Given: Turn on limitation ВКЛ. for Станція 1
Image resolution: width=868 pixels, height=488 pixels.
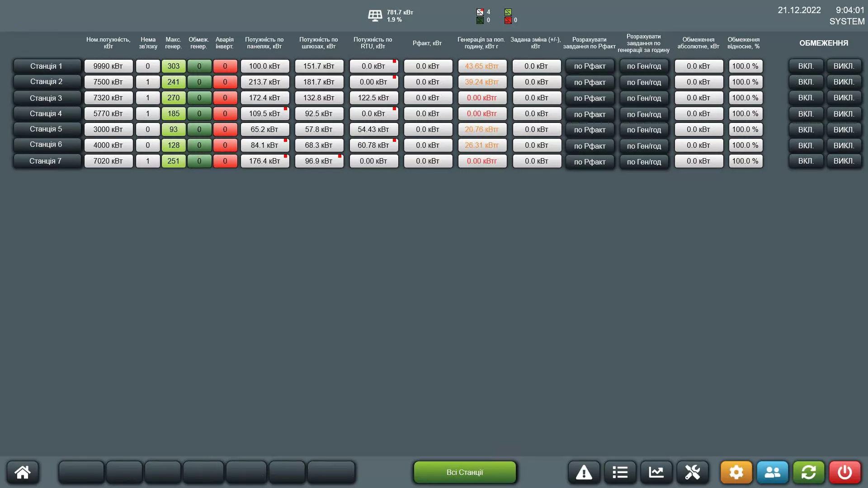Looking at the screenshot, I should pos(806,66).
